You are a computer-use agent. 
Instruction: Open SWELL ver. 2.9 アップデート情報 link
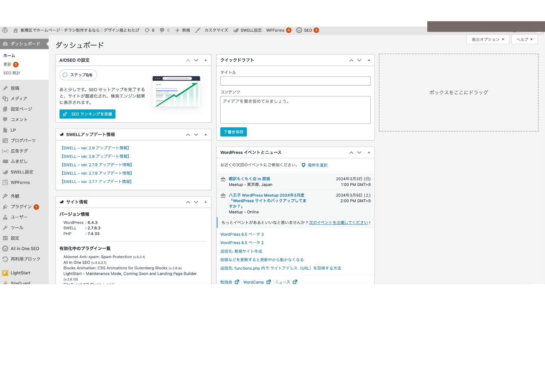(96, 148)
